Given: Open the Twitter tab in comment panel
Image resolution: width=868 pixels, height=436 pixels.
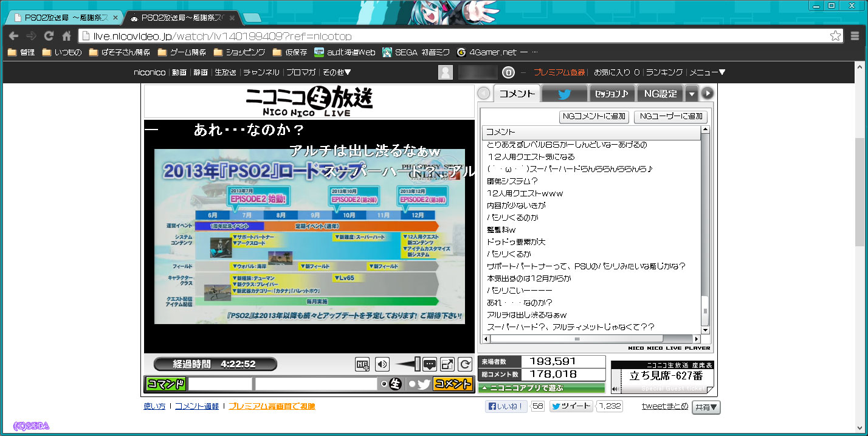Looking at the screenshot, I should [564, 94].
